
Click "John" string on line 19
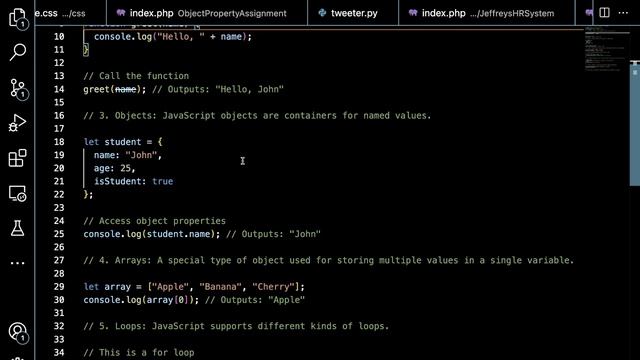tap(141, 155)
